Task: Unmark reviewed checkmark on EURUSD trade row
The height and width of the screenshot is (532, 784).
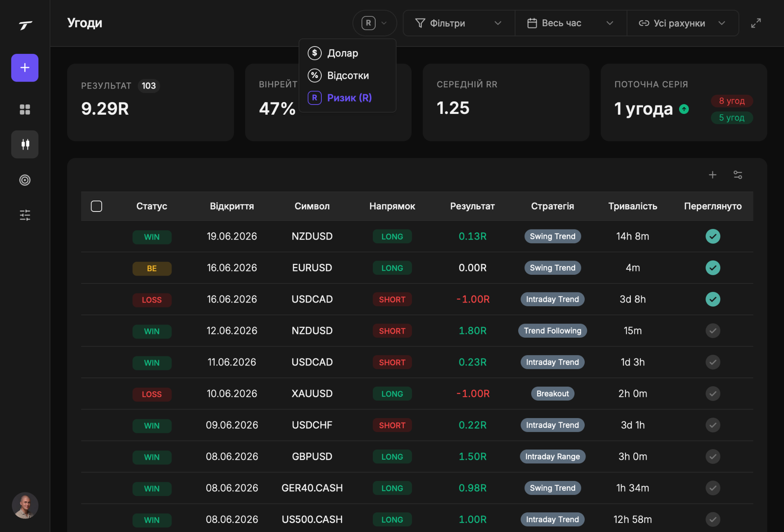Action: point(713,268)
